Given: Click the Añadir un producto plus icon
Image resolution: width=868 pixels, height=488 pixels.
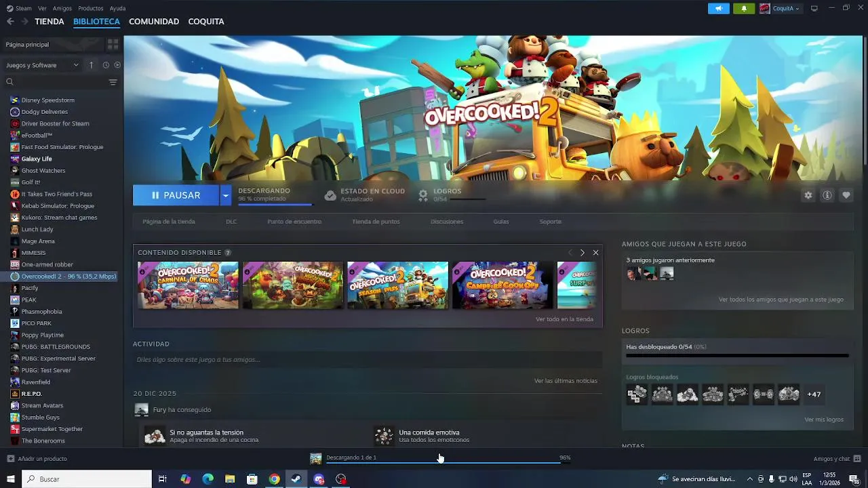Looking at the screenshot, I should (10, 459).
